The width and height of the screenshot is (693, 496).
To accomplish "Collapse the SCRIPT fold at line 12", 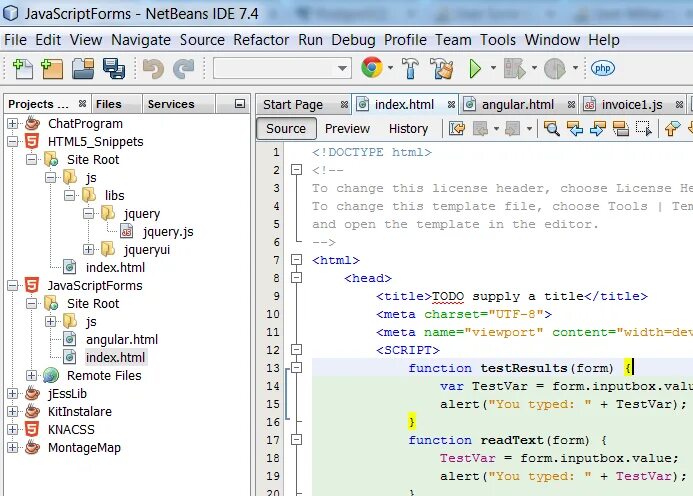I will (x=297, y=350).
